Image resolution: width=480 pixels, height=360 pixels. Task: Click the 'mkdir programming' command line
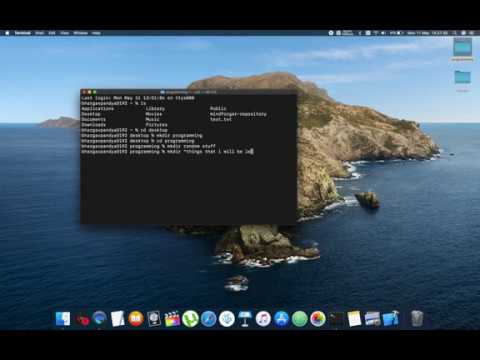pos(142,136)
